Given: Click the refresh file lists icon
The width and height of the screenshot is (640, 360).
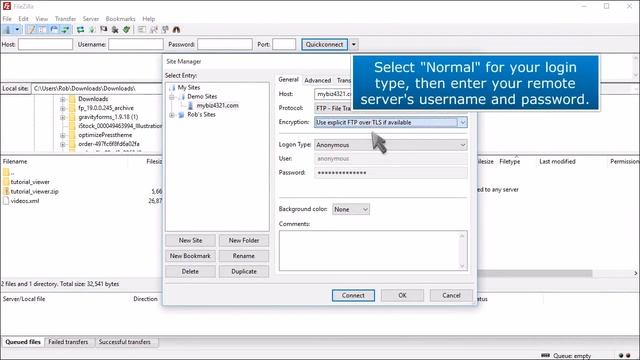Looking at the screenshot, I should click(x=80, y=29).
